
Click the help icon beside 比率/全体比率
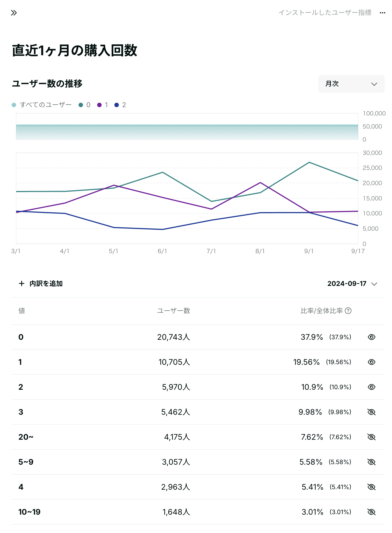click(x=348, y=311)
